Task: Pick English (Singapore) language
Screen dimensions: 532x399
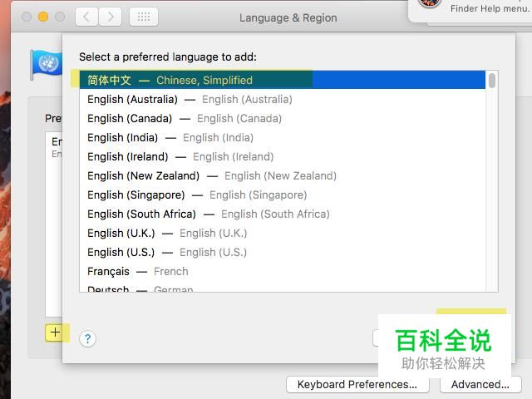Action: 283,195
